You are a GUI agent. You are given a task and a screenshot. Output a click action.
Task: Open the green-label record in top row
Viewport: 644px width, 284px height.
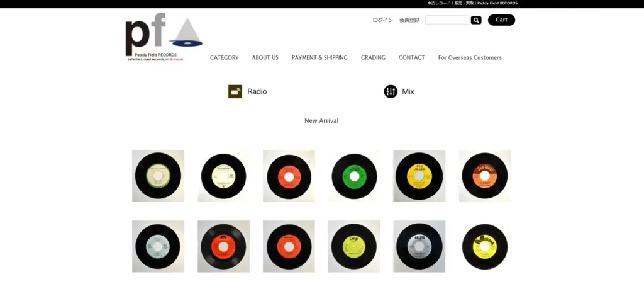coord(354,176)
